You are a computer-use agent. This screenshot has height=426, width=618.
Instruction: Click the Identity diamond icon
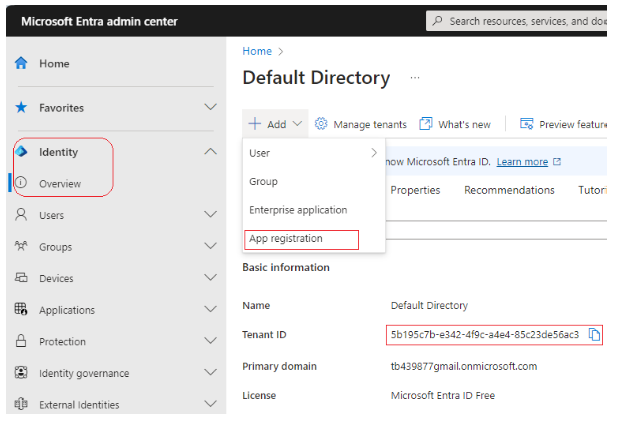tap(21, 151)
